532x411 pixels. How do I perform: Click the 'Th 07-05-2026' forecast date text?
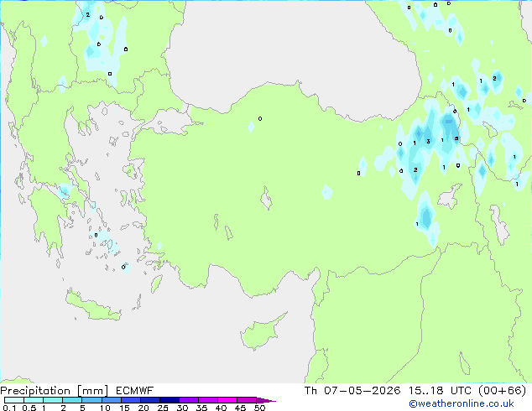[352, 391]
